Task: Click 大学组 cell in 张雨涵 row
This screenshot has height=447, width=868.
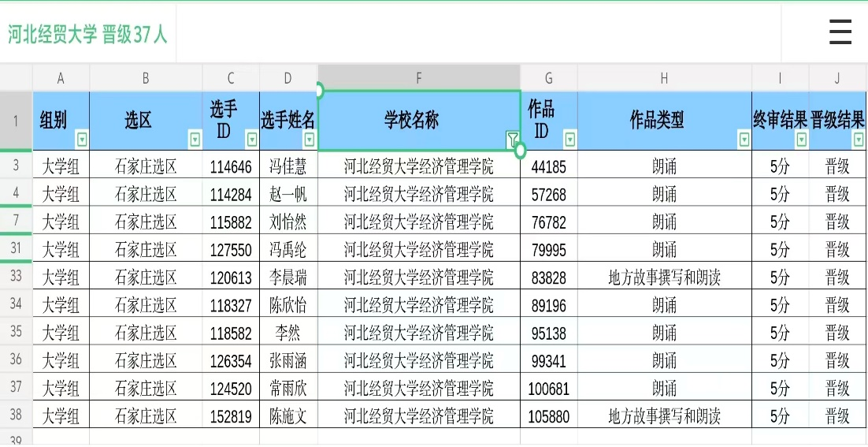Action: point(61,360)
